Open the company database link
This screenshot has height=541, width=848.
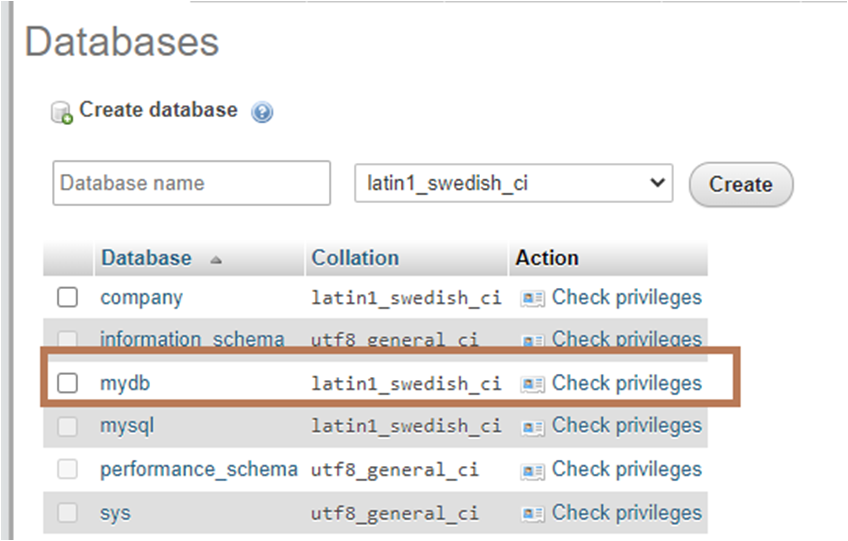[x=142, y=298]
